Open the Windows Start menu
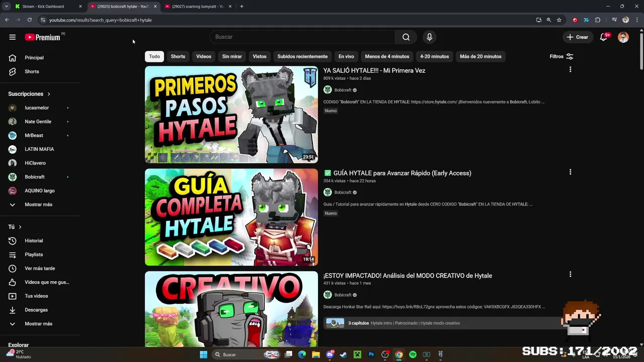644x362 pixels. (203, 354)
